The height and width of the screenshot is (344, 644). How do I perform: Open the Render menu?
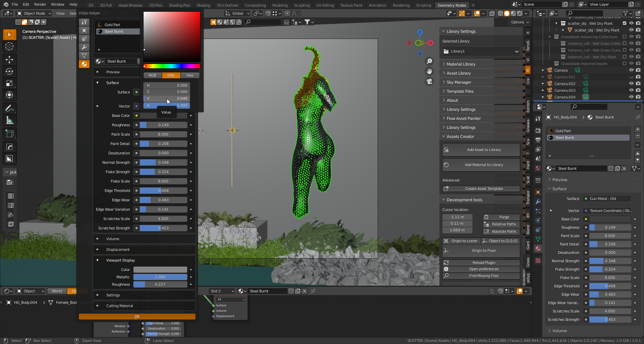[x=40, y=4]
